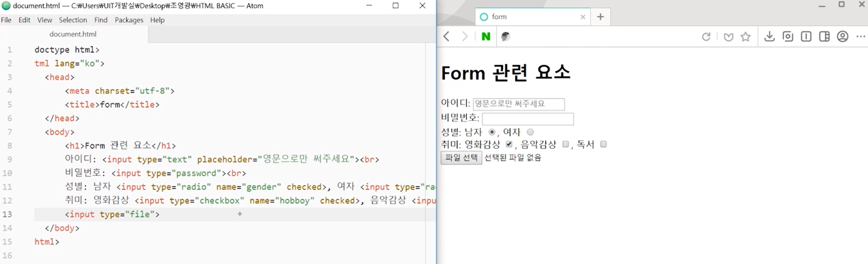The width and height of the screenshot is (868, 264).
Task: Check the 음악감상 checkbox
Action: tap(565, 144)
